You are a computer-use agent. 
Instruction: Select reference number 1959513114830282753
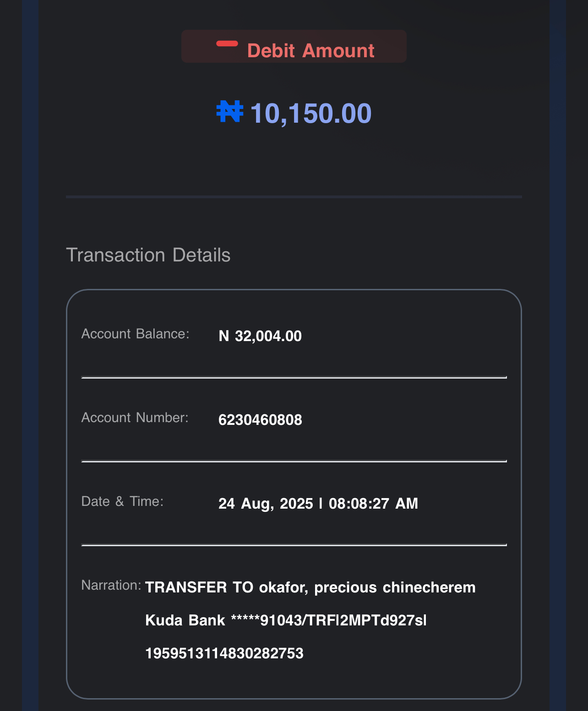tap(224, 653)
